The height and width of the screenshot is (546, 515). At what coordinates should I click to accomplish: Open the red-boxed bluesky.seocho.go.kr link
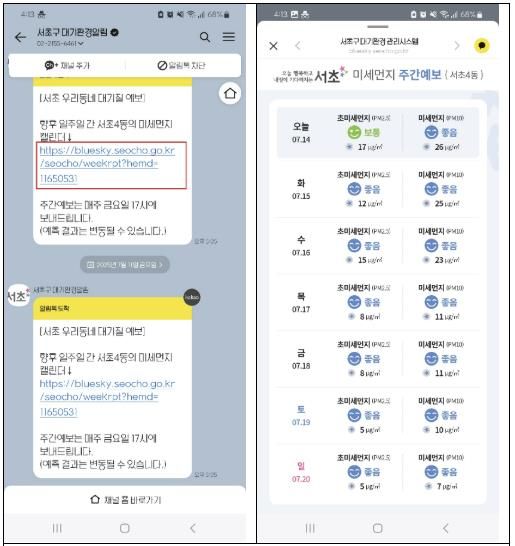[107, 164]
